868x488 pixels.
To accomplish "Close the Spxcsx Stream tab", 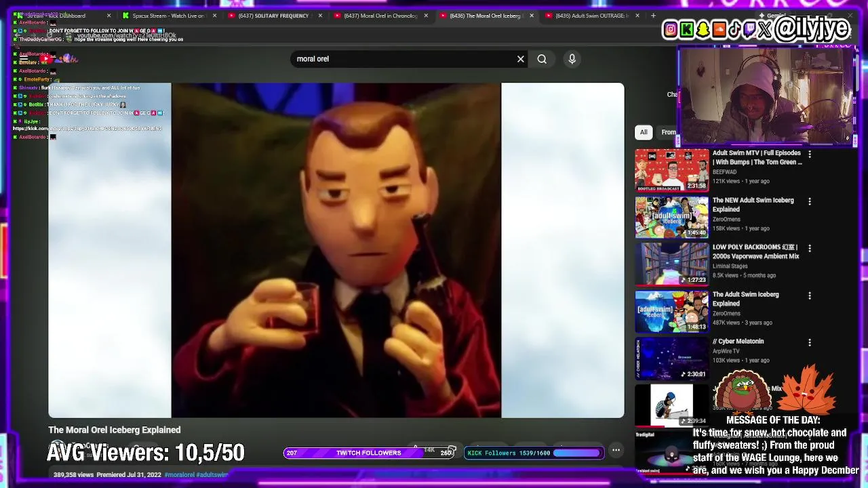I will point(215,16).
